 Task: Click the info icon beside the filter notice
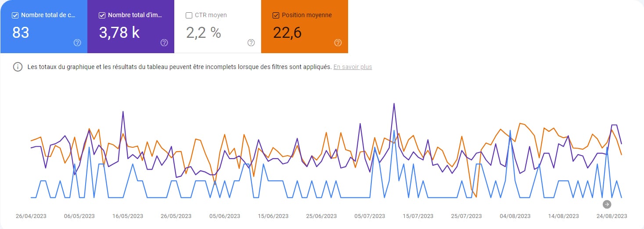(18, 67)
